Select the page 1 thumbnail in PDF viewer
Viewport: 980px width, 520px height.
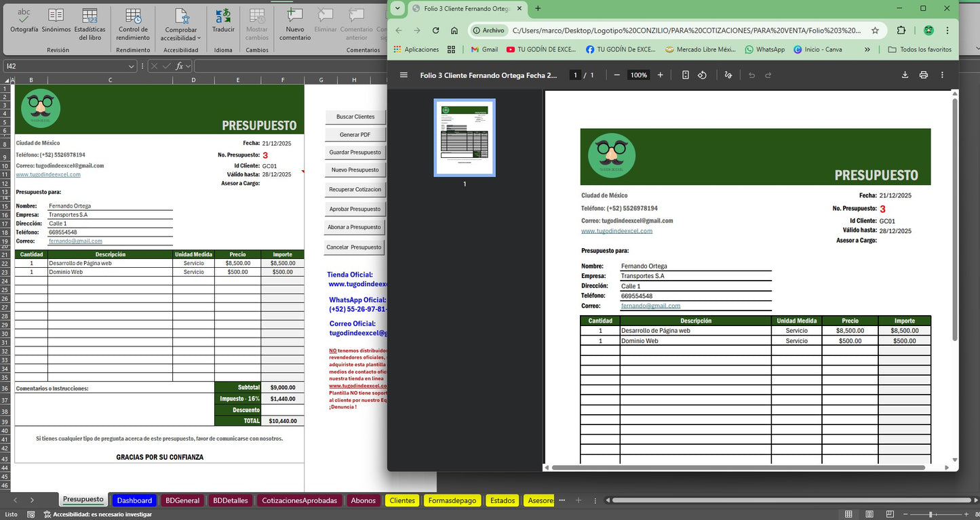pos(464,138)
